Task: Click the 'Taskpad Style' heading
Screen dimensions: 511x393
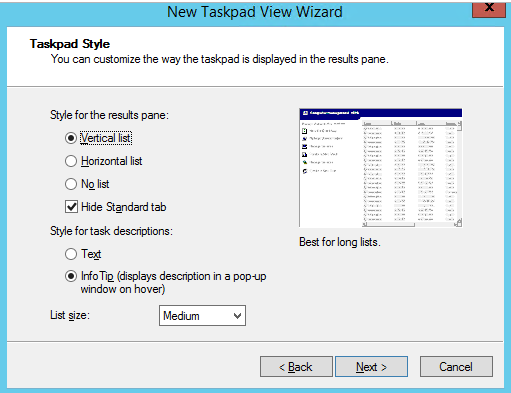Action: pos(70,44)
